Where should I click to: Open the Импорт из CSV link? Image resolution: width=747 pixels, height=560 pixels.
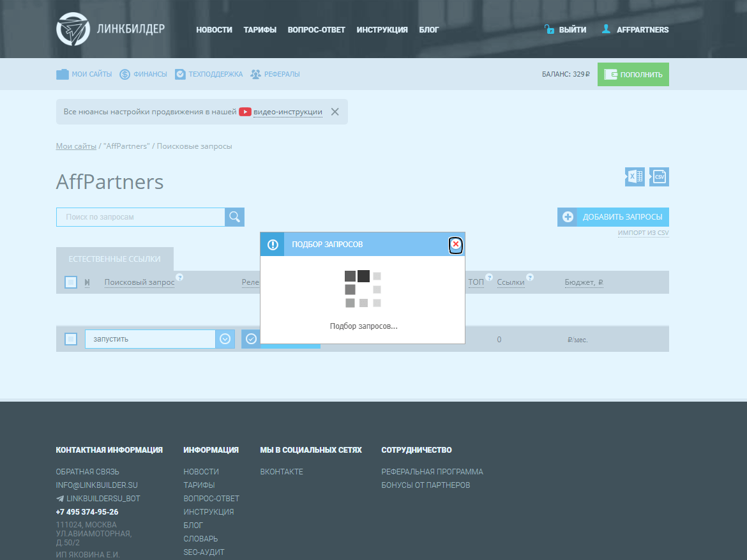[643, 233]
